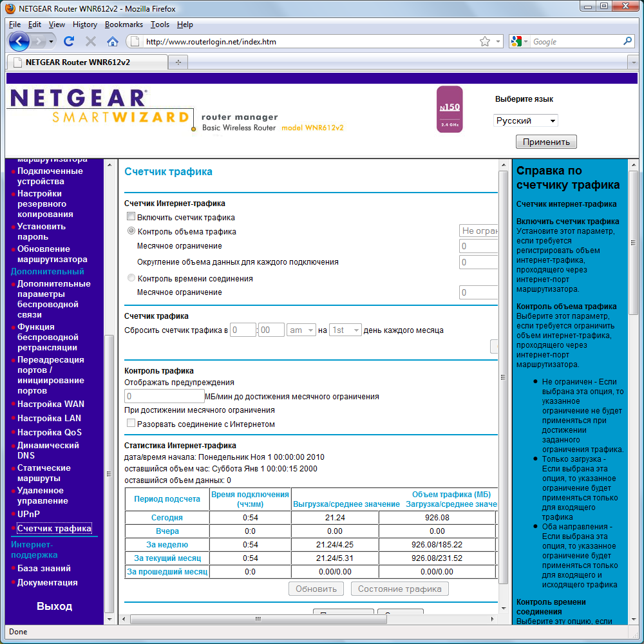Screen dimensions: 644x644
Task: Click the browser forward arrow
Action: click(x=39, y=41)
